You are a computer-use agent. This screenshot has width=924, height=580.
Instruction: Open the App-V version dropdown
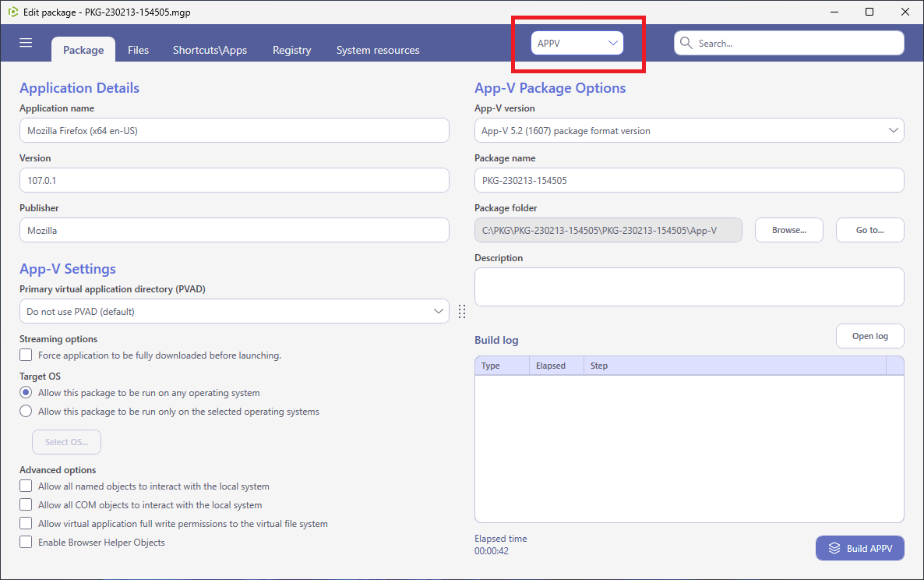point(689,131)
